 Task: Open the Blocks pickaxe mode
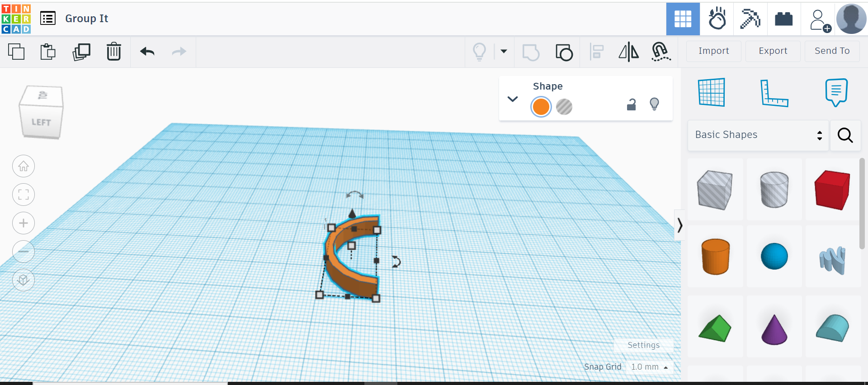point(750,19)
